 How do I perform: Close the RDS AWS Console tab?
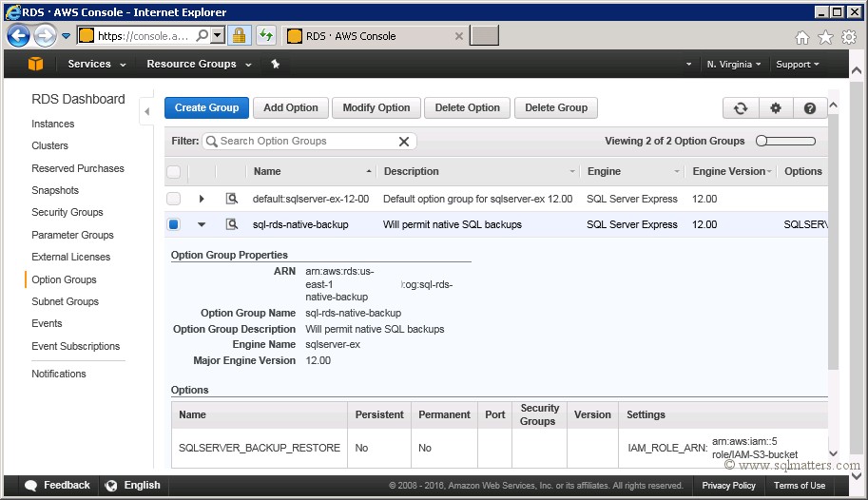[x=459, y=36]
